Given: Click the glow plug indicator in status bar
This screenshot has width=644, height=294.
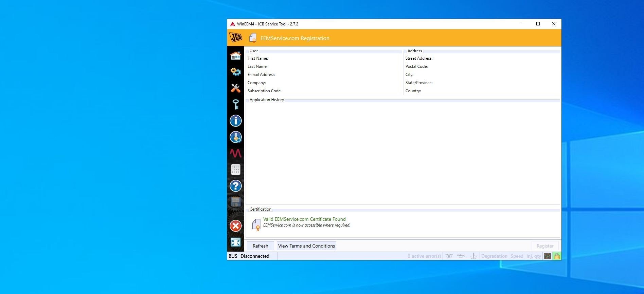Looking at the screenshot, I should click(x=449, y=256).
